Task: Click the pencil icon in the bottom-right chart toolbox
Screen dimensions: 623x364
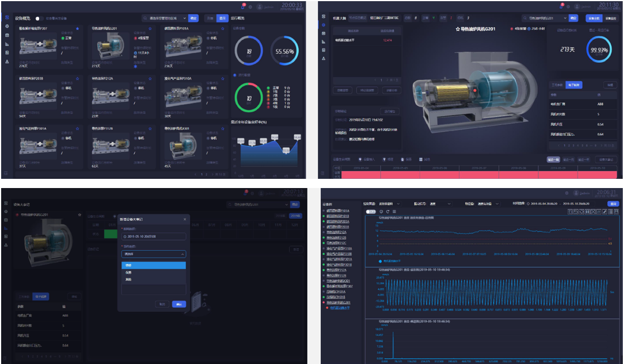Action: pos(605,212)
